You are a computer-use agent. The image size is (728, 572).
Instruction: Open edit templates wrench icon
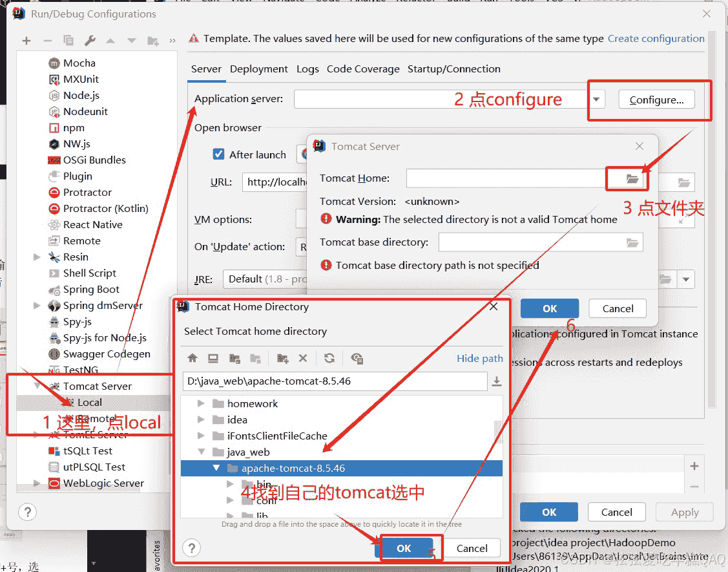point(90,41)
